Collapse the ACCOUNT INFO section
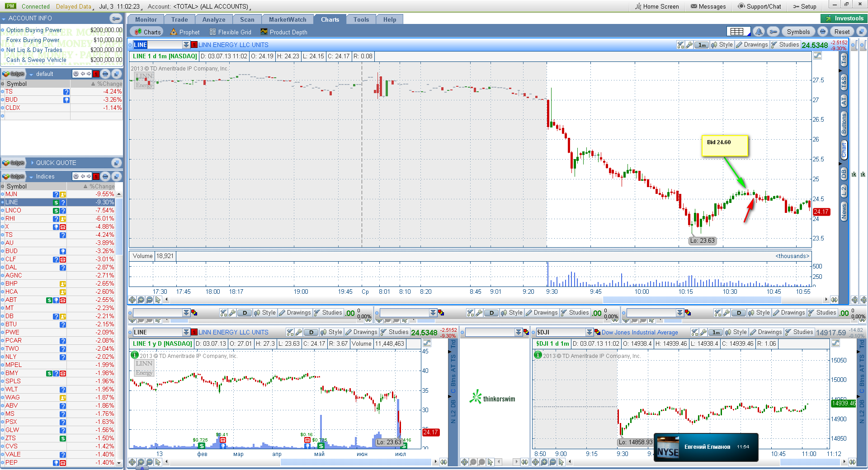Viewport: 868px width, 470px height. [4, 19]
